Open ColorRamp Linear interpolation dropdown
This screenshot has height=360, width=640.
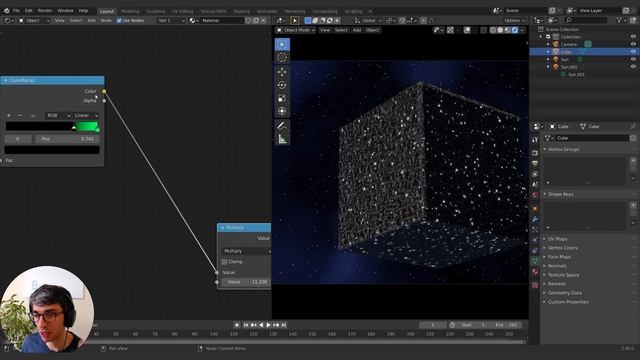[86, 116]
